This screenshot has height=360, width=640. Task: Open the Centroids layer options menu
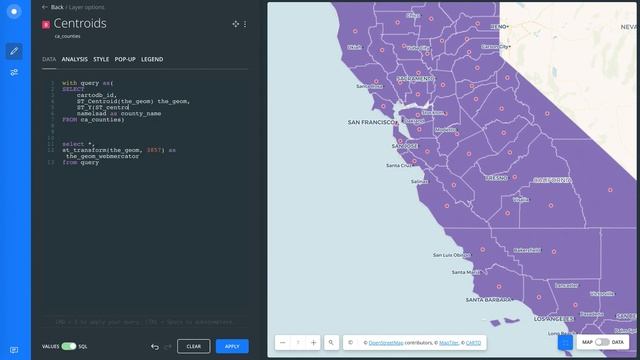(x=245, y=24)
